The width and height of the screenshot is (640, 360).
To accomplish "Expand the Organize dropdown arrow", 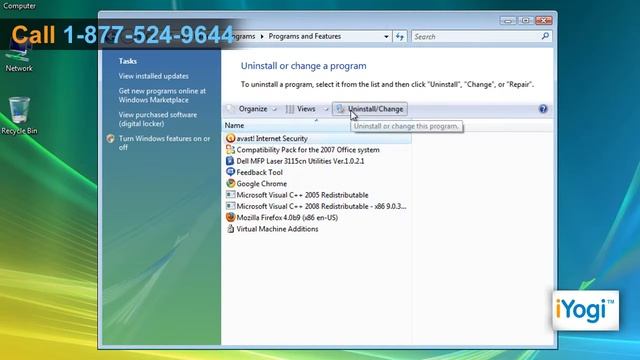I will point(275,109).
